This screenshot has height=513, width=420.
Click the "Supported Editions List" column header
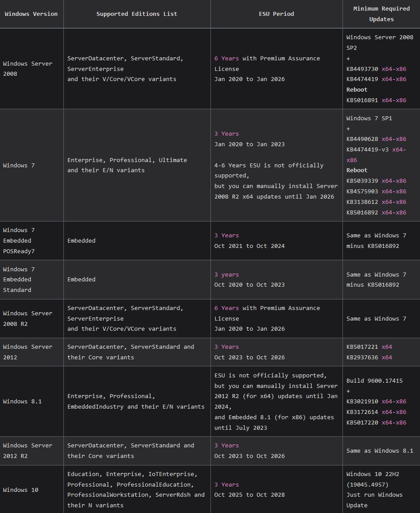tap(137, 14)
